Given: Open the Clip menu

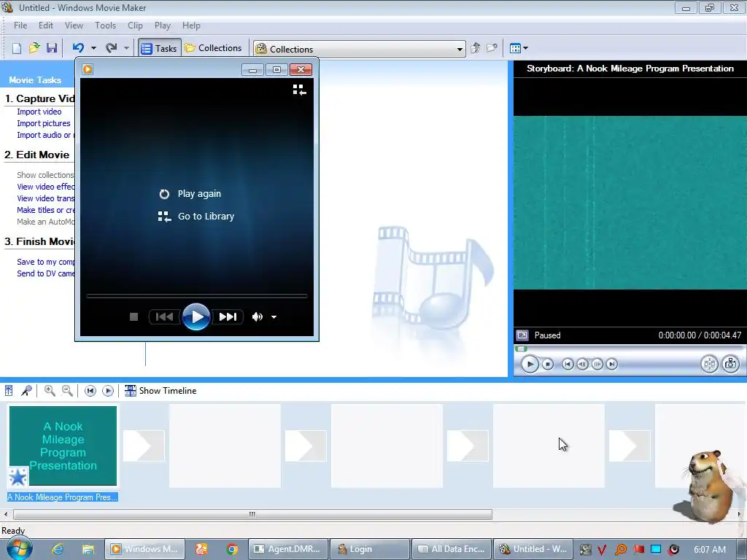Looking at the screenshot, I should 135,26.
